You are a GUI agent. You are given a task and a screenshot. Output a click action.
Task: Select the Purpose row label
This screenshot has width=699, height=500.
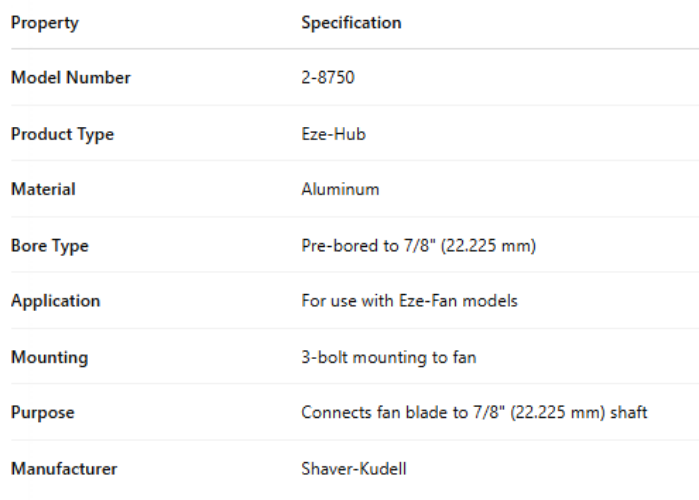(42, 412)
